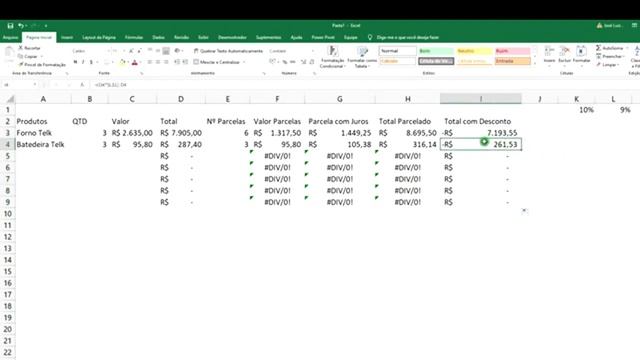Select row 4 header
Screen dimensions: 640x360
point(8,144)
